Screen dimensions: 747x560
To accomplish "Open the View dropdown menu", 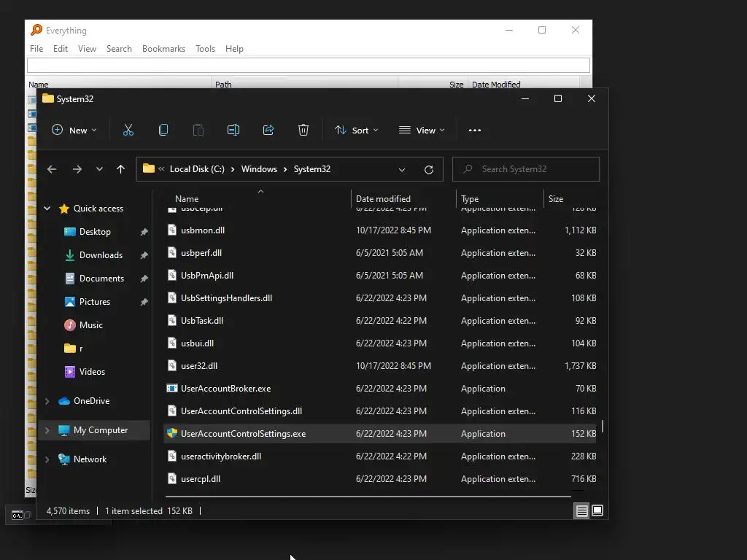I will (422, 130).
